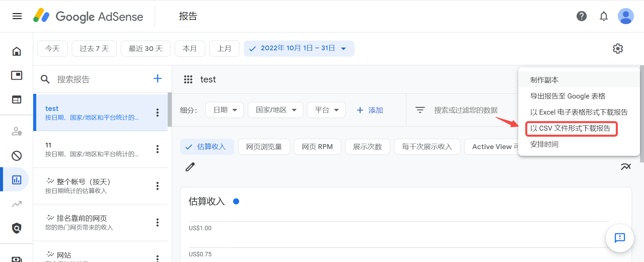Screen dimensions: 644x262
Task: Click the blue 估算收入 legend dot
Action: coord(236,201)
